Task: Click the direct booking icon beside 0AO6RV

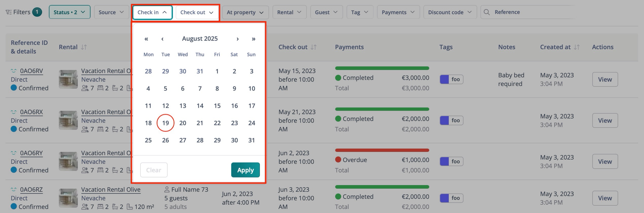Action: click(x=14, y=71)
